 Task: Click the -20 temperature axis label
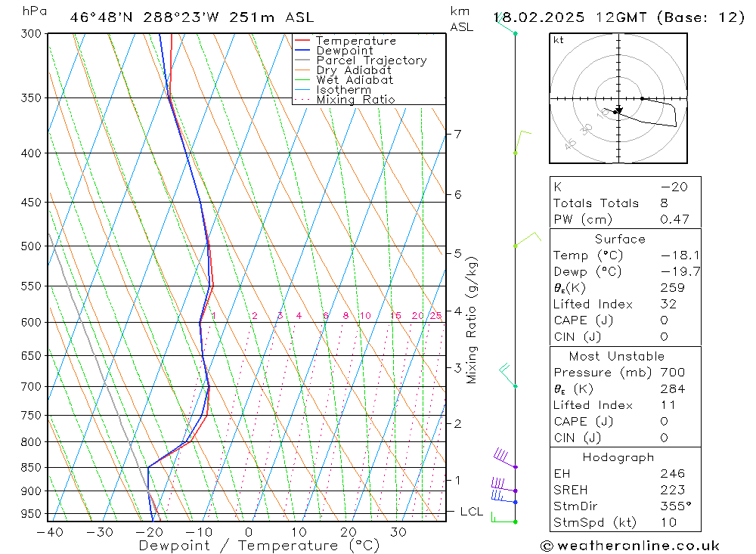pyautogui.click(x=148, y=532)
